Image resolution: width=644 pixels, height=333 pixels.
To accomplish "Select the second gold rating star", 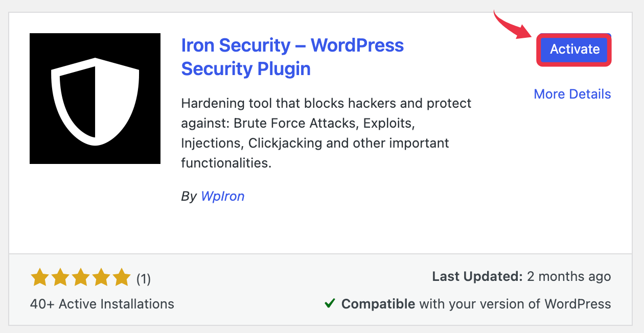I will [x=60, y=278].
